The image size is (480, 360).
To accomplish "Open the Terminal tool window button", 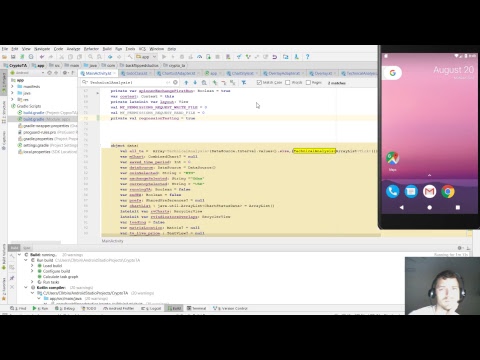I will pos(196,308).
